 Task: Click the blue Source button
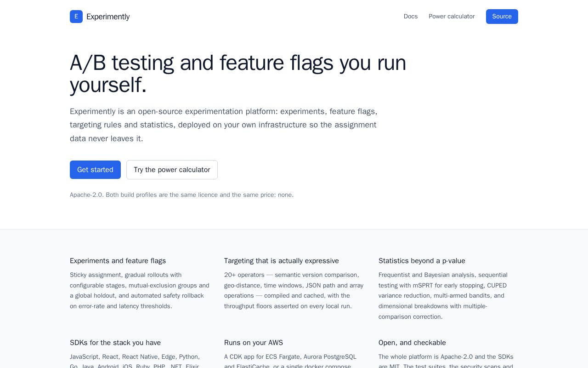coord(502,17)
